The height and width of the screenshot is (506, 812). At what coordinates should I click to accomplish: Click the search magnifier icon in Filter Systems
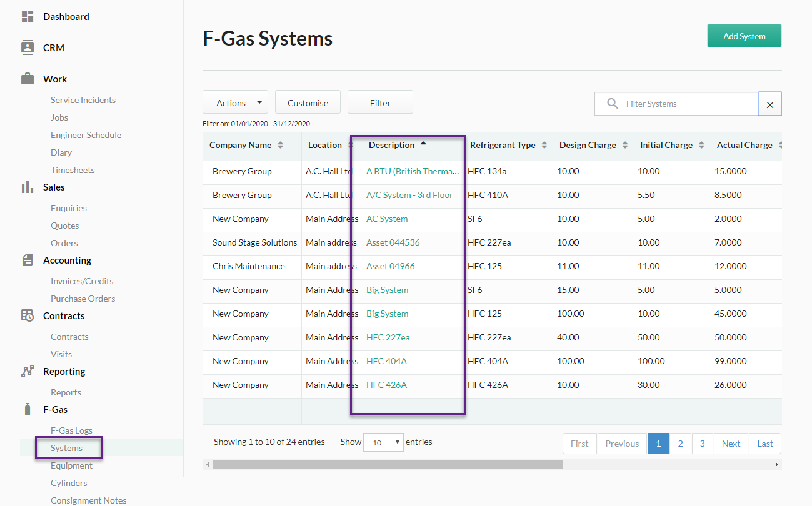coord(613,104)
